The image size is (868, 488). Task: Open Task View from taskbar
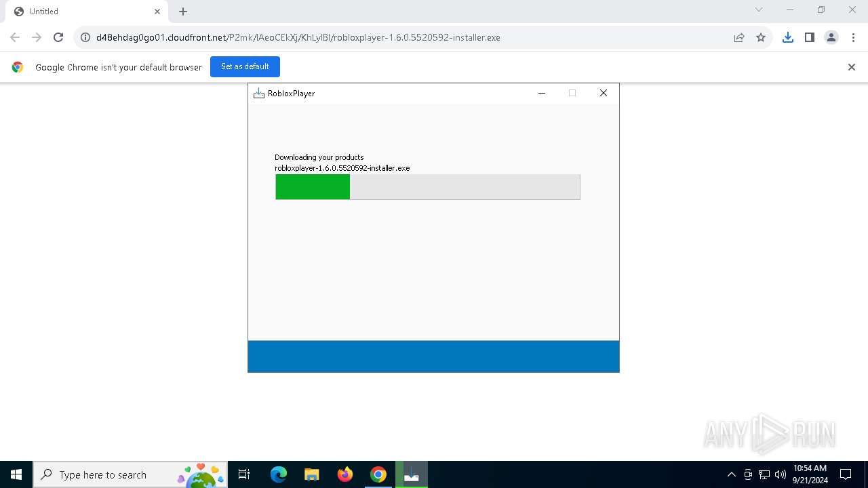point(244,474)
